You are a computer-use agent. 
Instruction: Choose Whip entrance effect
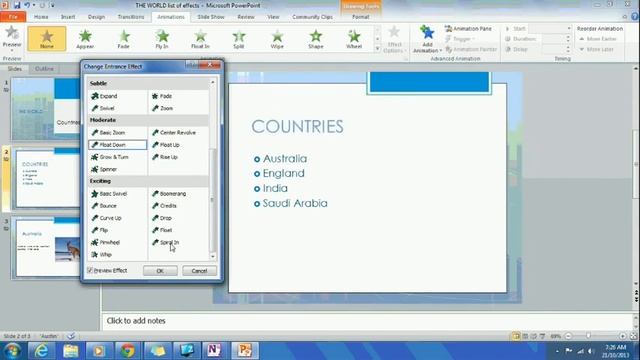(101, 255)
